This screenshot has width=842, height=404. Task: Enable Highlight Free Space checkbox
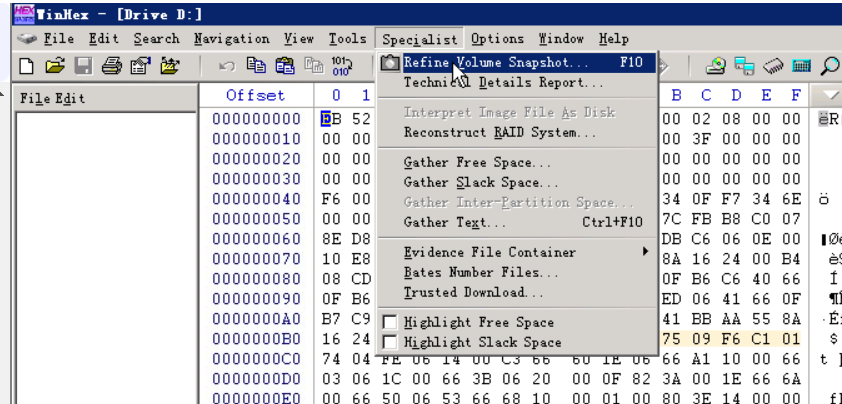390,322
